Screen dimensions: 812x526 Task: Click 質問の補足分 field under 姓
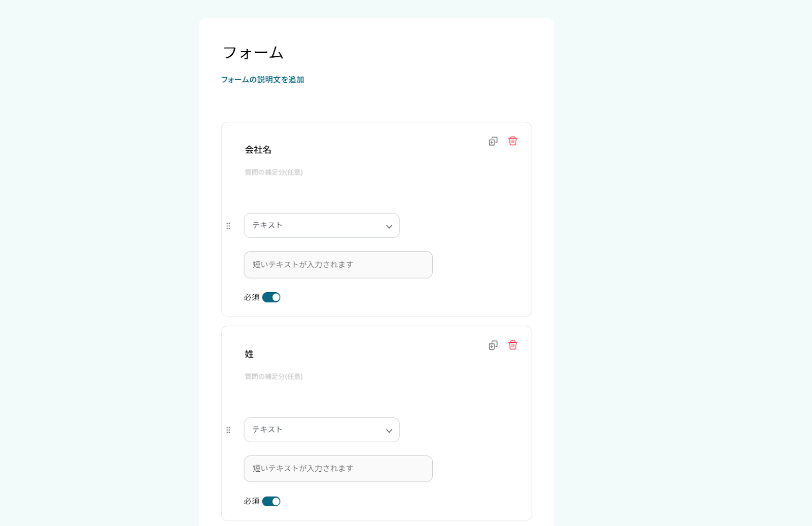click(x=274, y=377)
